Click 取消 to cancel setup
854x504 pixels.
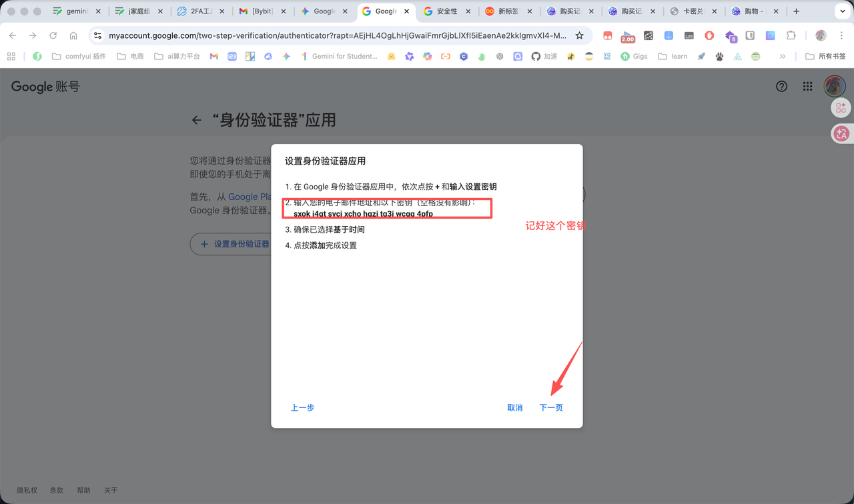click(x=514, y=407)
